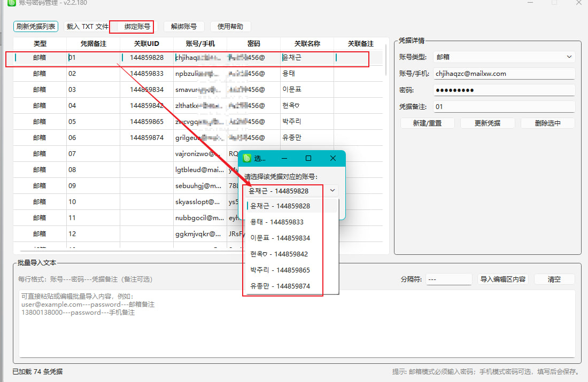Screen dimensions: 588x382
Task: Click 新建/重置 button
Action: [x=427, y=123]
